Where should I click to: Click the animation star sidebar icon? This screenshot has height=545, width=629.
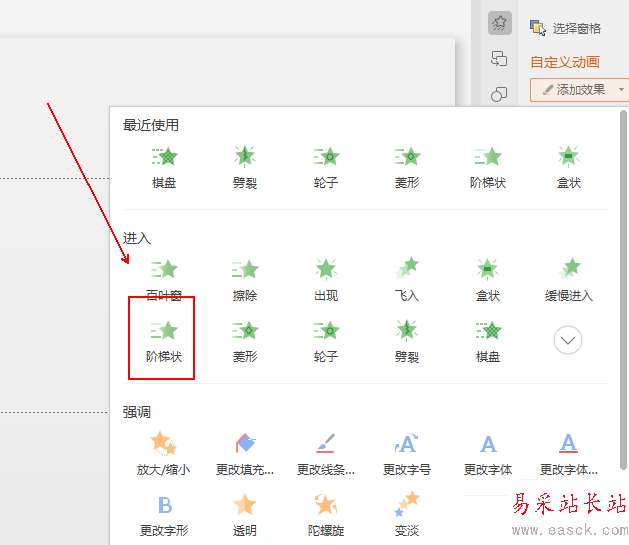pyautogui.click(x=499, y=23)
